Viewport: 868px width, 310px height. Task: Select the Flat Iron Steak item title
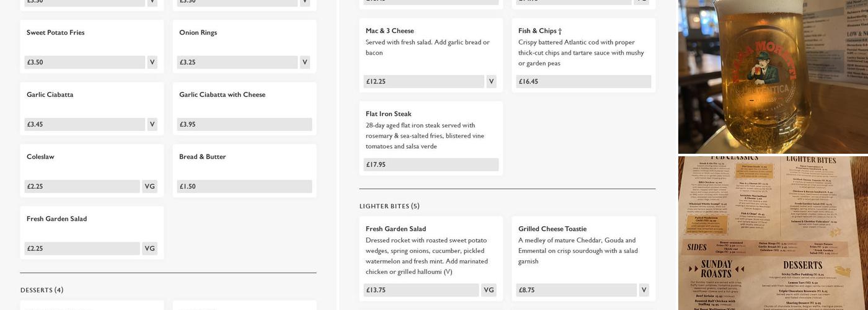pos(388,114)
